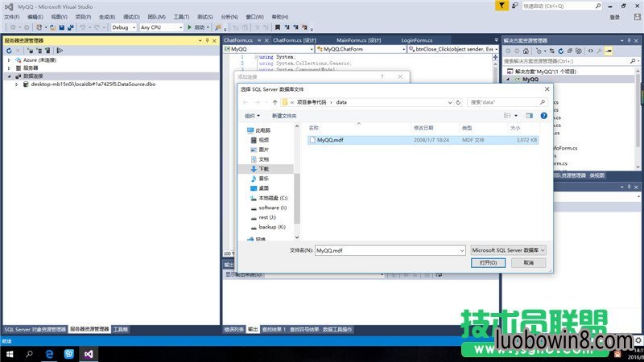
Task: Click the Connect to Database icon in Server Explorer
Action: pos(31,51)
